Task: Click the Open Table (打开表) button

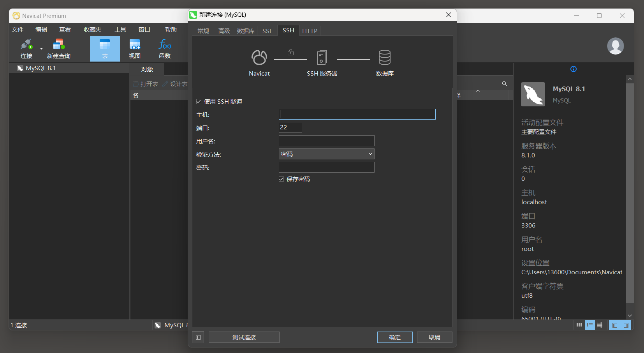Action: coord(146,84)
